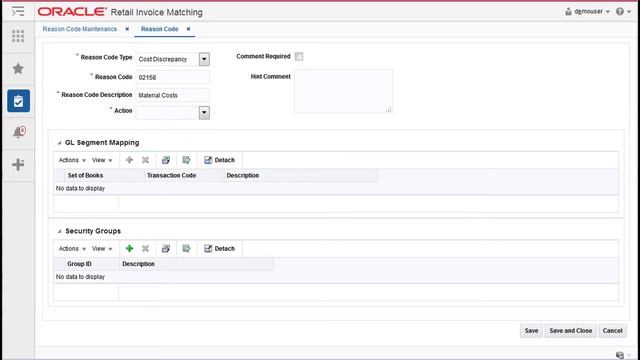The width and height of the screenshot is (640, 360).
Task: Collapse the Security Groups section
Action: tap(60, 231)
